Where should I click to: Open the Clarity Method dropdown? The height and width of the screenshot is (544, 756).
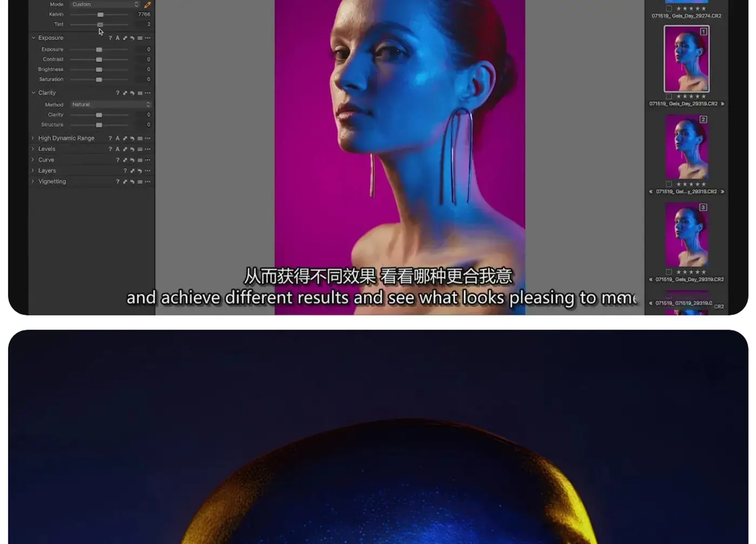(111, 104)
